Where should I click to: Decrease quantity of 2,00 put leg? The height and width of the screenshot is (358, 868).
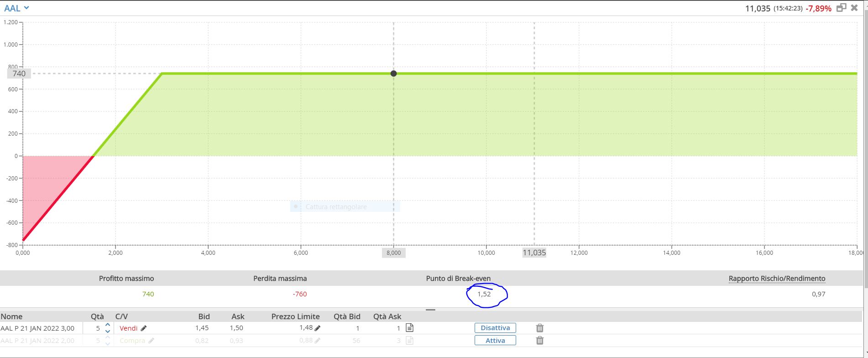(108, 343)
